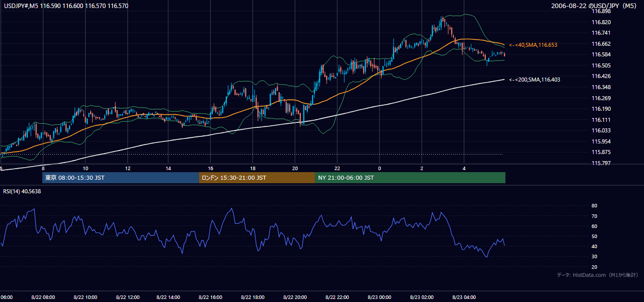644x302 pixels.
Task: Click price axis label 116.348
Action: coord(601,87)
